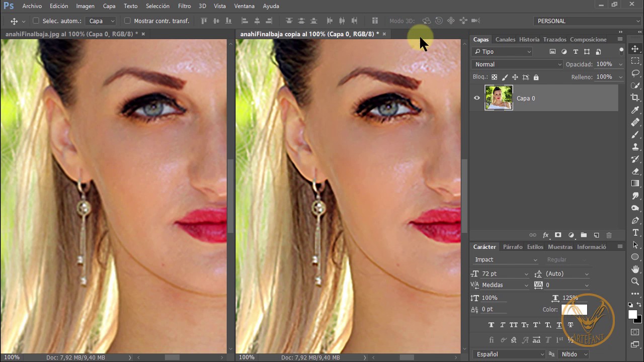Filter layers by pixel layer icon

(552, 51)
